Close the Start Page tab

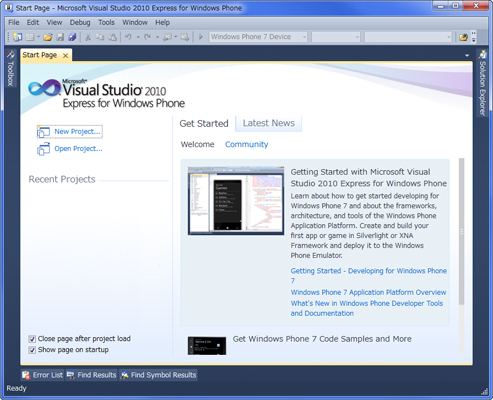pyautogui.click(x=66, y=56)
